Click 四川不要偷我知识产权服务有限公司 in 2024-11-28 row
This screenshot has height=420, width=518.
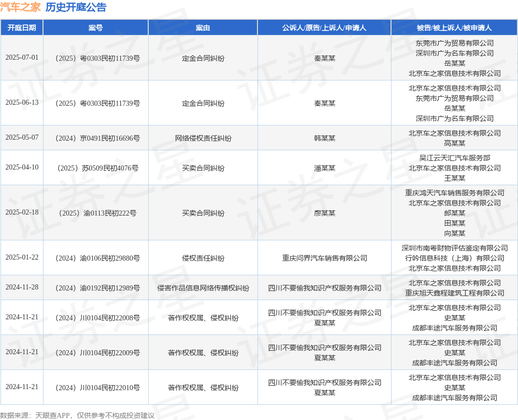[x=324, y=288]
